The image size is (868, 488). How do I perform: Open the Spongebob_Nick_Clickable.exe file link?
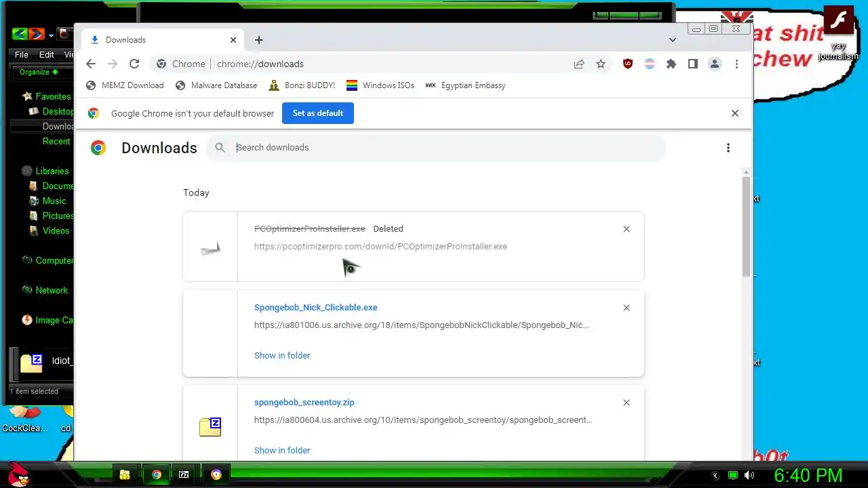coord(315,308)
